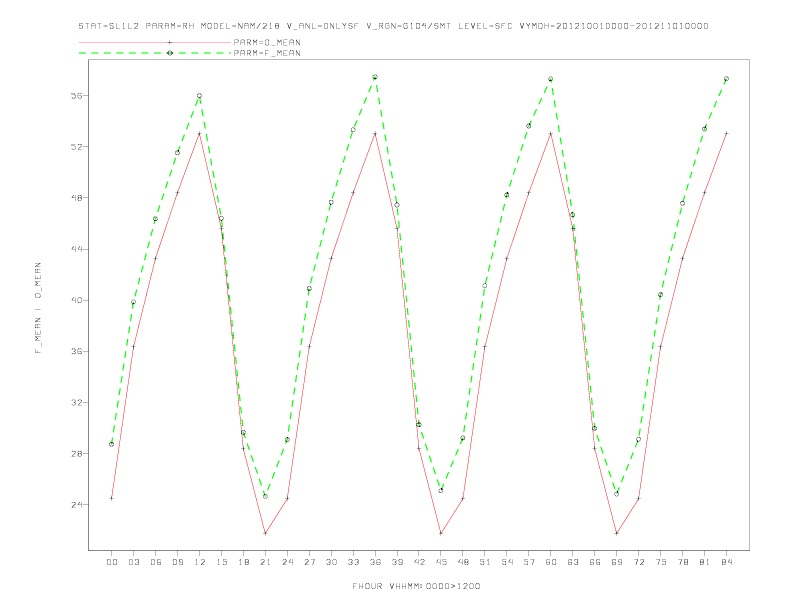Click the vertical axis title F_MEAN | O_MEAN
This screenshot has height=612, width=792.
pos(38,308)
